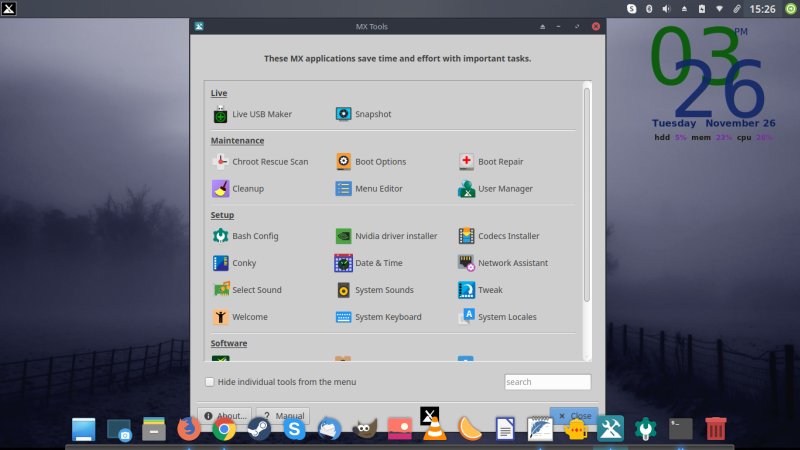
Task: Open Bash Config
Action: click(x=245, y=236)
